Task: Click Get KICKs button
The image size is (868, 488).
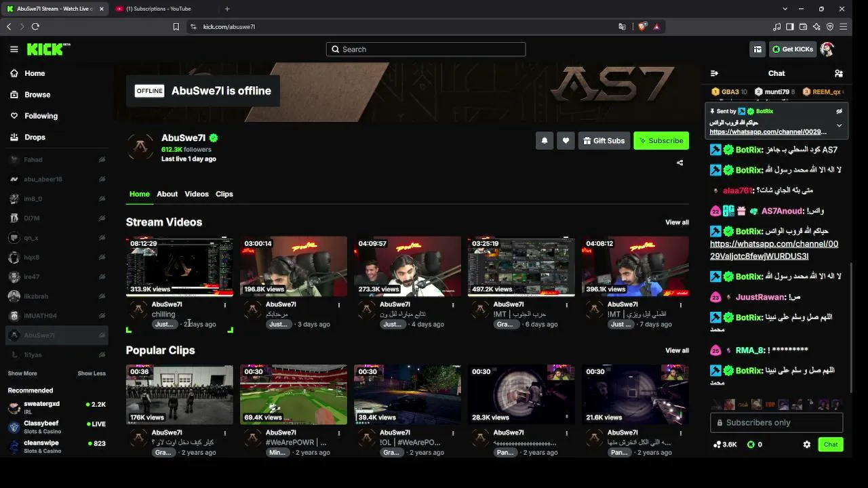Action: pyautogui.click(x=792, y=49)
